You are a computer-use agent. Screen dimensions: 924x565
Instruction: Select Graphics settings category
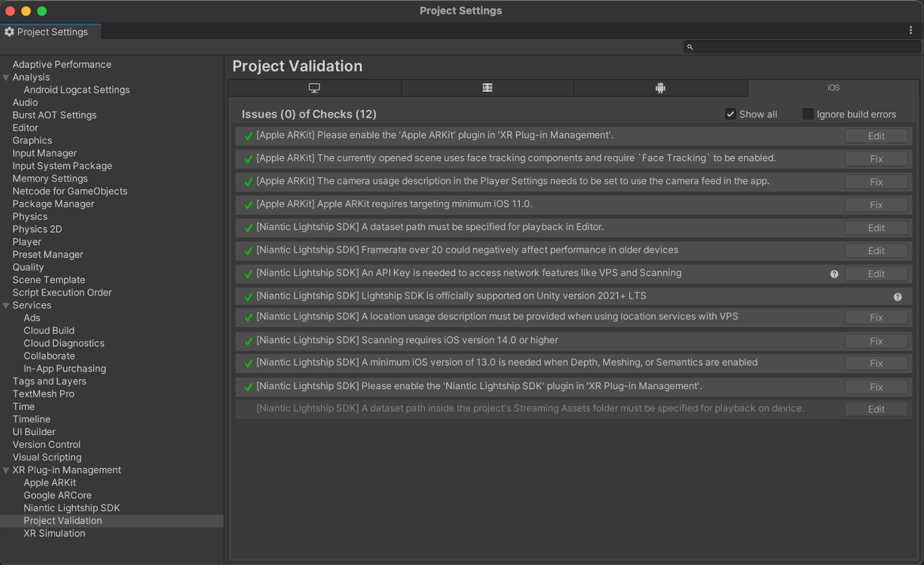32,140
